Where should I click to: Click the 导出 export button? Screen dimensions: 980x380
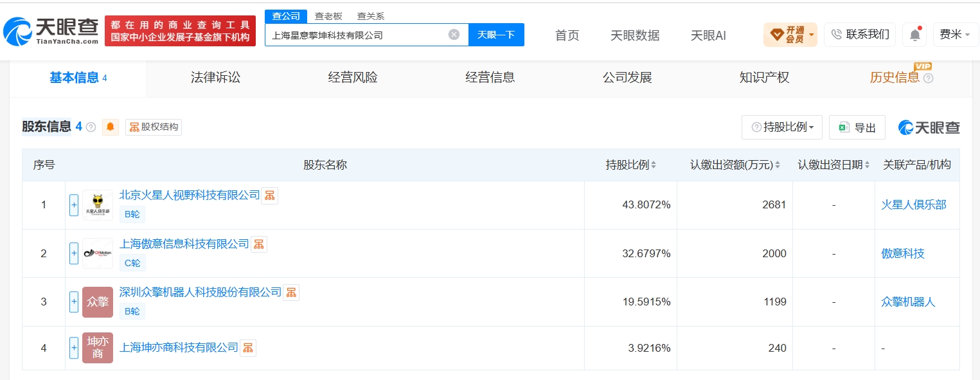point(857,127)
